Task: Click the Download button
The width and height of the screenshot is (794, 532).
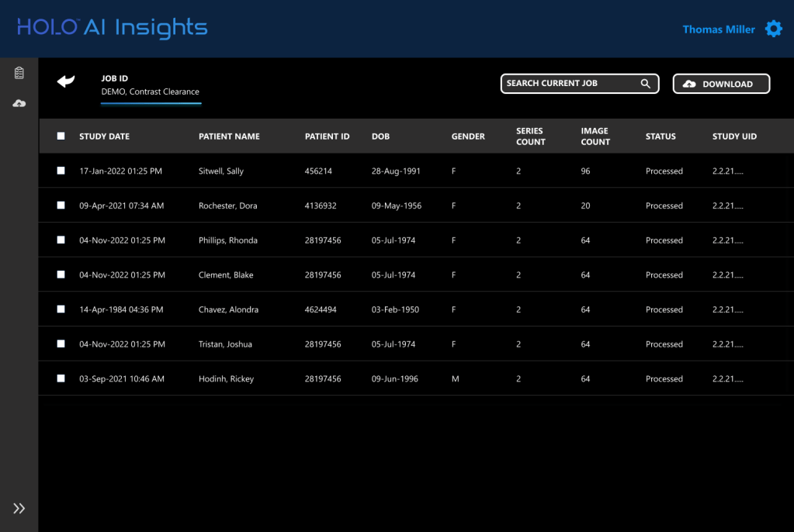Action: click(x=720, y=84)
